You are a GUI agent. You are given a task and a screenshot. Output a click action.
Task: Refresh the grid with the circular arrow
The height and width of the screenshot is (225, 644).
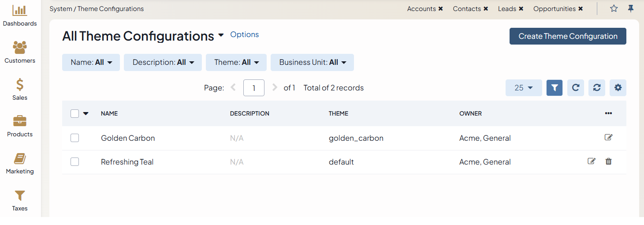coord(575,88)
